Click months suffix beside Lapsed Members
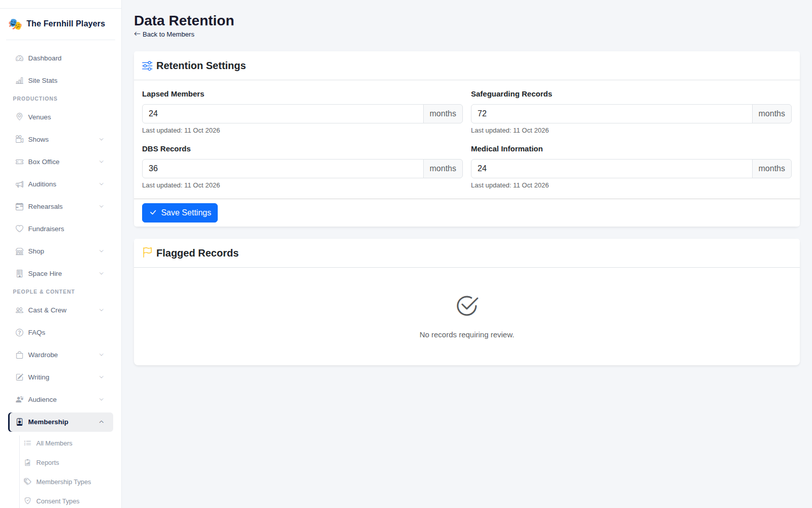Image resolution: width=812 pixels, height=508 pixels. (443, 114)
